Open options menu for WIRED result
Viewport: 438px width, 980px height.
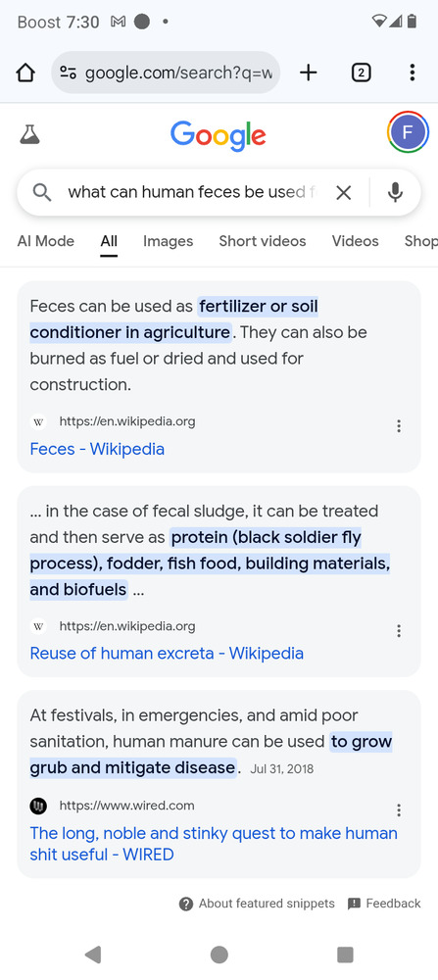399,810
